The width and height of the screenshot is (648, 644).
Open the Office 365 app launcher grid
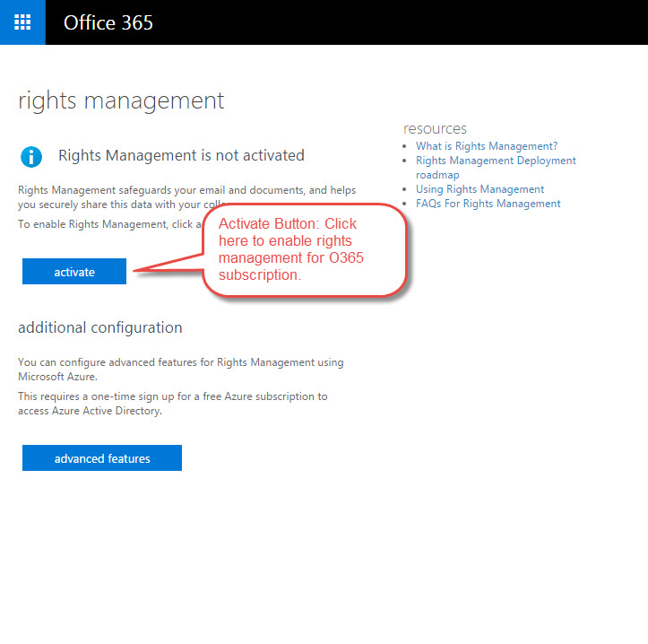pos(22,22)
